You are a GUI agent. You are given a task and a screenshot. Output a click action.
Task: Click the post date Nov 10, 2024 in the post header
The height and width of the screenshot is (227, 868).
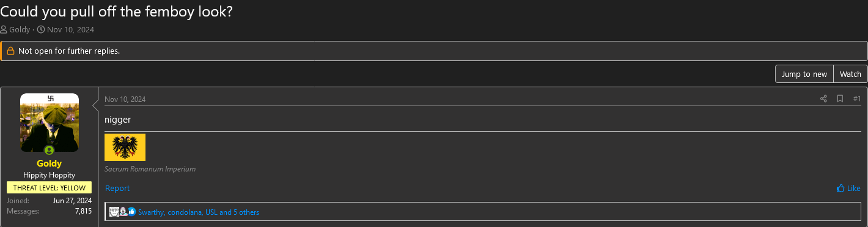[x=125, y=99]
